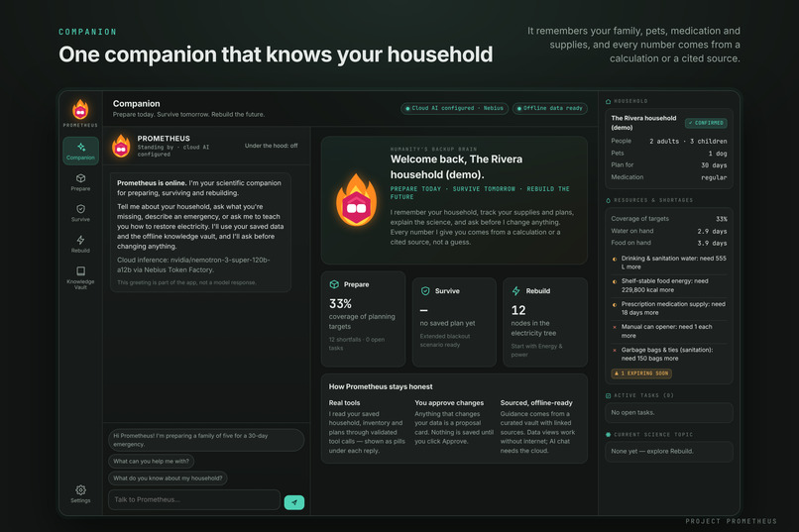Open the Prepare 33% coverage card

tap(364, 319)
